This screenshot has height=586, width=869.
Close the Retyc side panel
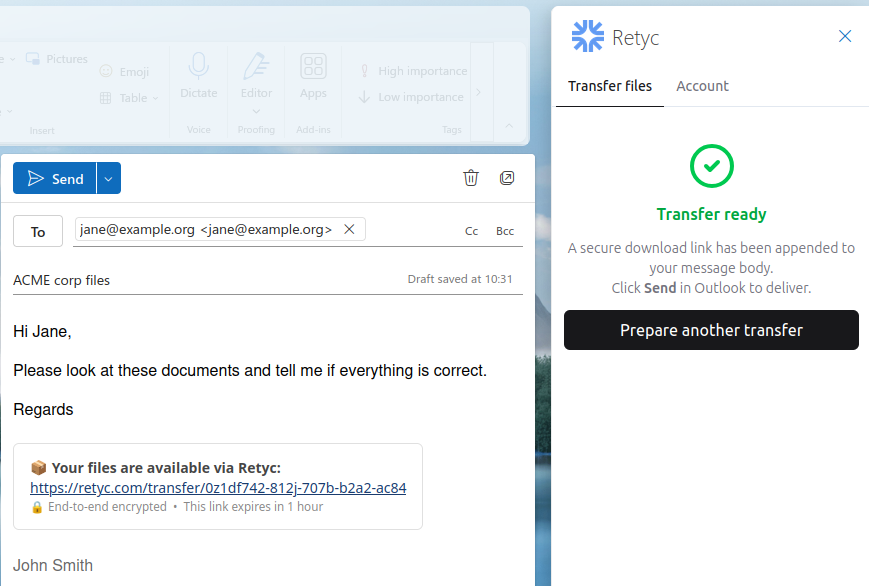pyautogui.click(x=845, y=36)
